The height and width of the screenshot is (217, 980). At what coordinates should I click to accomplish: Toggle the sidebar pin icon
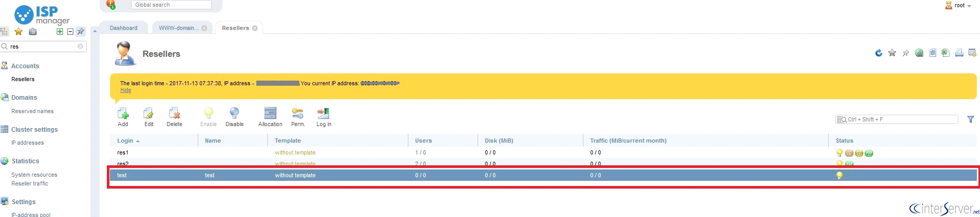[x=81, y=32]
